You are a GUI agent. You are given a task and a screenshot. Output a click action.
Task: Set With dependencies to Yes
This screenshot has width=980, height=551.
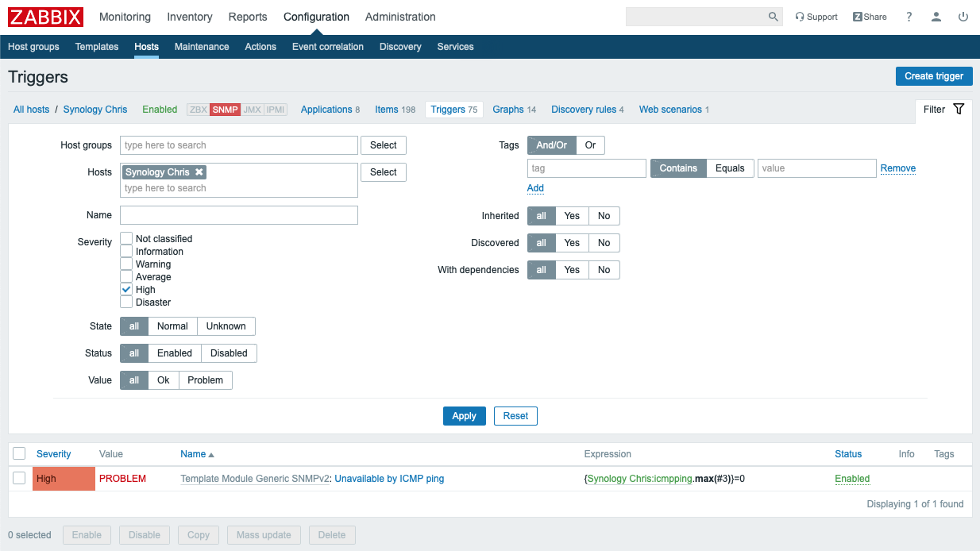click(572, 270)
